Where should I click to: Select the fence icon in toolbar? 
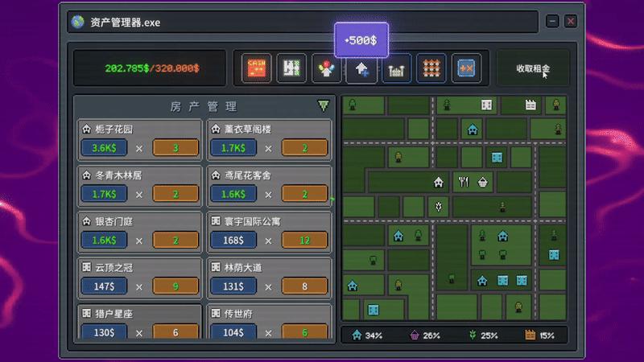(x=396, y=70)
